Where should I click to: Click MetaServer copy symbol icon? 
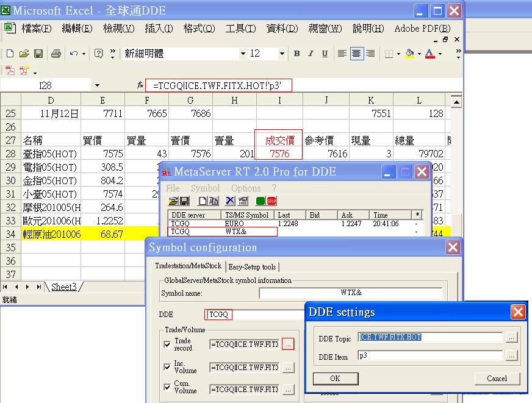tap(214, 201)
